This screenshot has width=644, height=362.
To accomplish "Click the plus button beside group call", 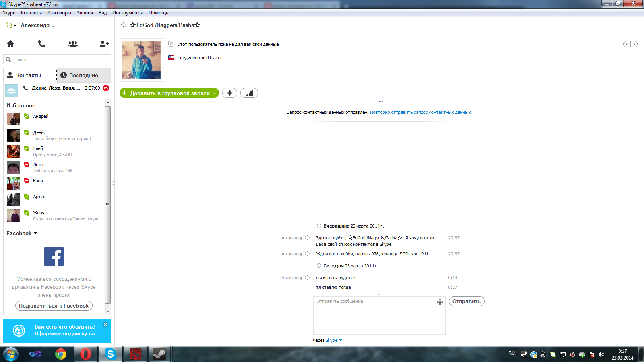I will (x=229, y=93).
